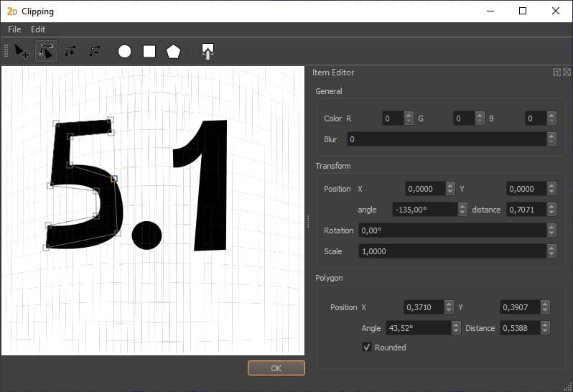This screenshot has height=392, width=573.
Task: Activate the edit polygon points tool
Action: (x=46, y=51)
